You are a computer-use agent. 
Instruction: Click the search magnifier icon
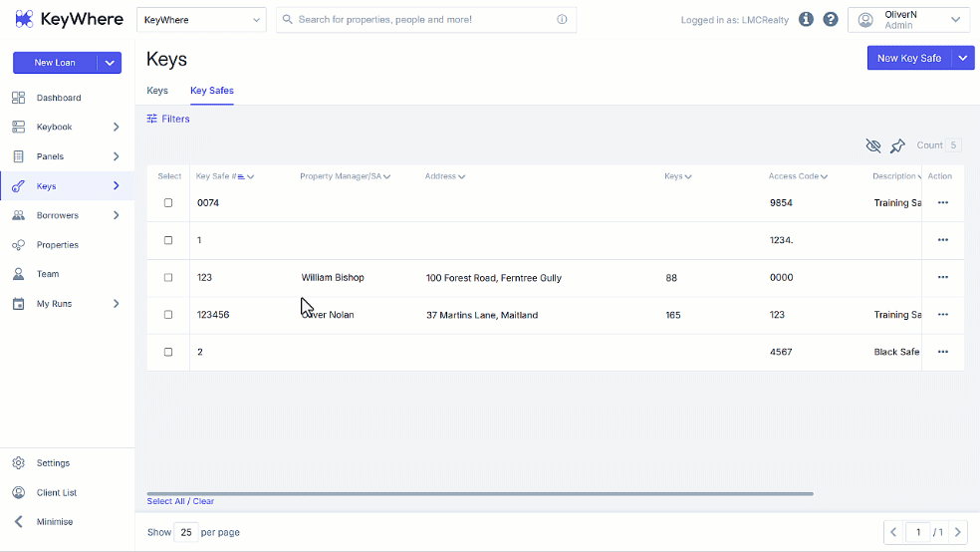(288, 19)
